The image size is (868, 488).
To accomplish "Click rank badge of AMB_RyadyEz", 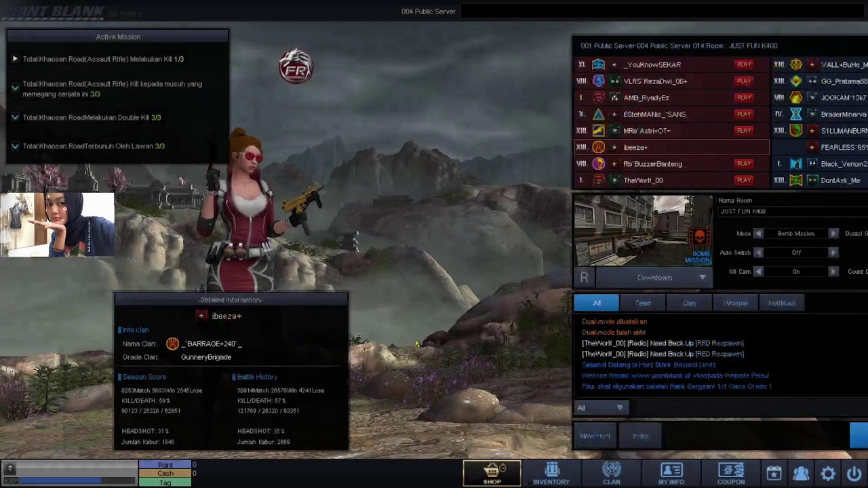I will point(598,98).
